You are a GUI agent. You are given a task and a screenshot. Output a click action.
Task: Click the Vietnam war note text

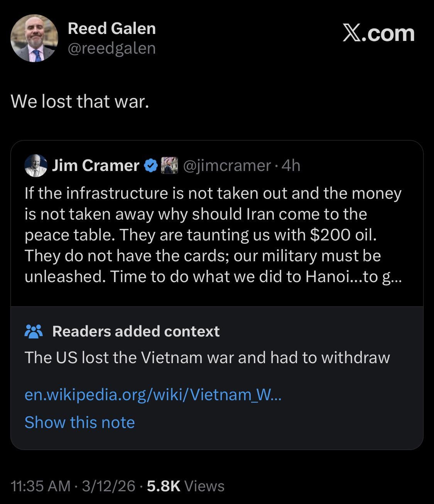[x=207, y=357]
